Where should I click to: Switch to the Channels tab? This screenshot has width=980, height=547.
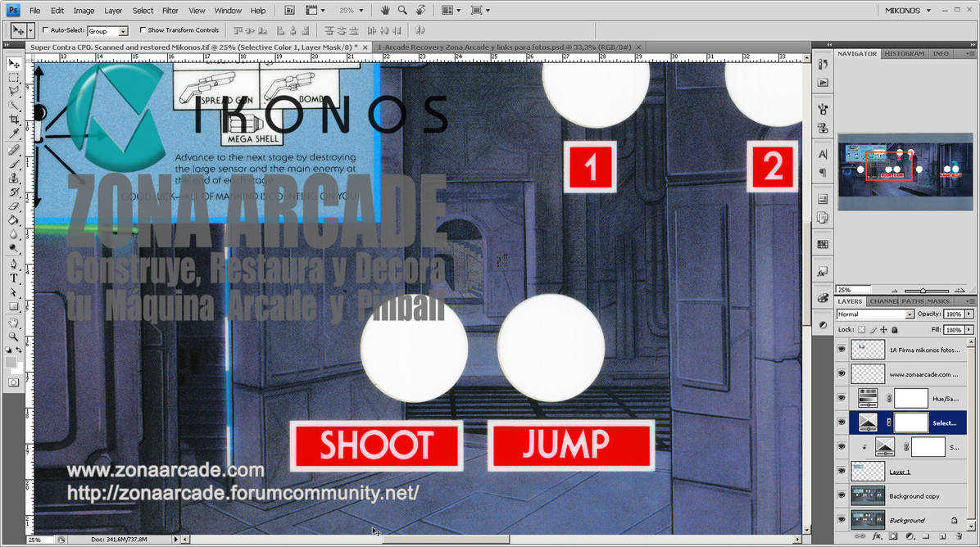pyautogui.click(x=883, y=301)
